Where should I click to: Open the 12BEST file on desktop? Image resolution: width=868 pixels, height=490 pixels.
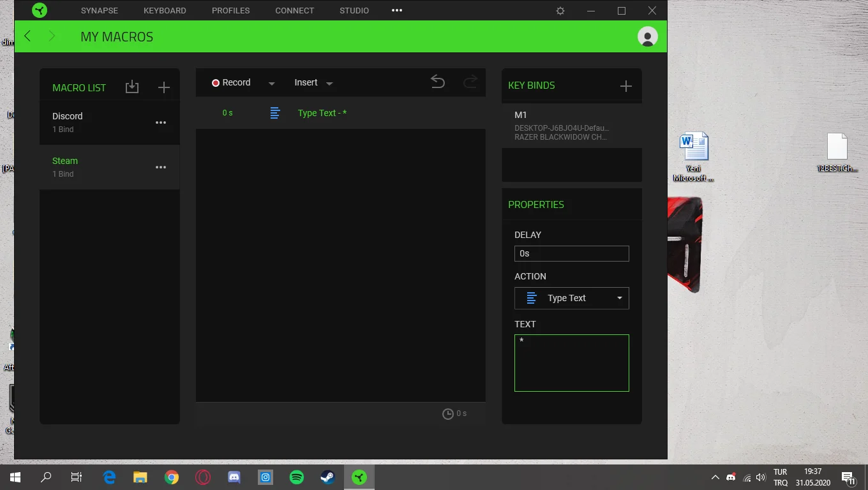point(837,153)
